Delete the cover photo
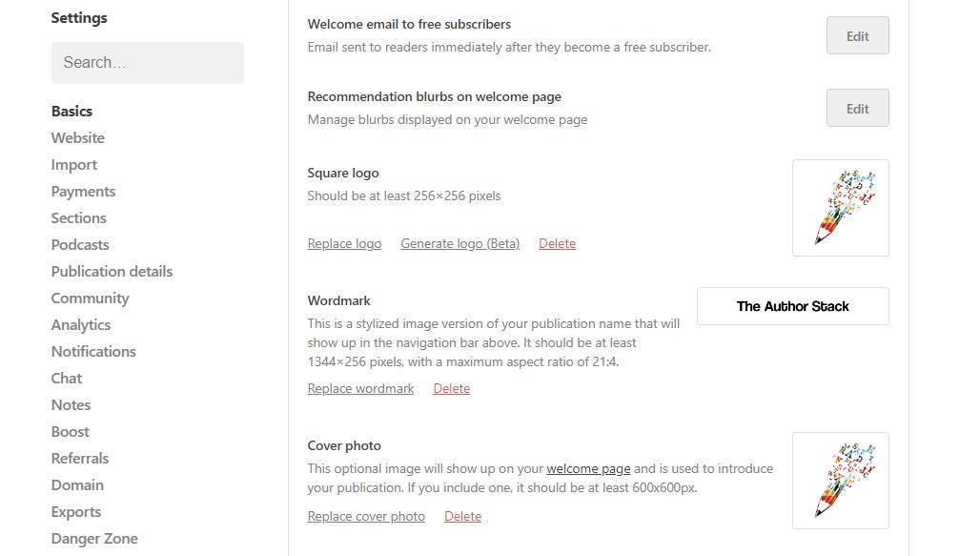980x556 pixels. point(462,516)
